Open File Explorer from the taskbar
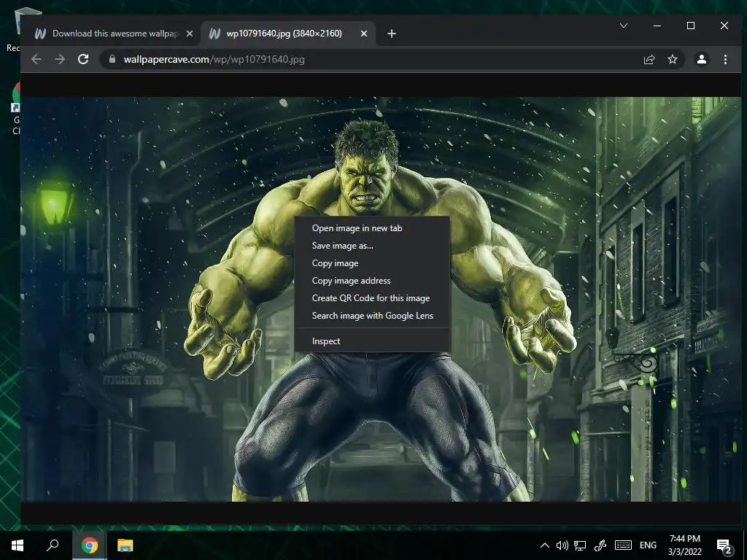 point(125,545)
